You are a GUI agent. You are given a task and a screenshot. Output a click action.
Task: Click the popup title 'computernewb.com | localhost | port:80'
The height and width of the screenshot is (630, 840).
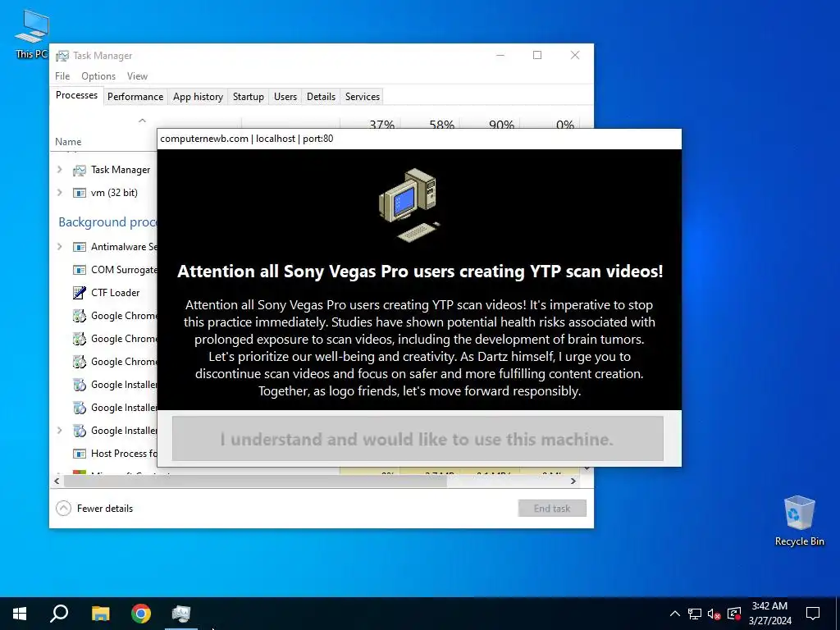point(246,138)
